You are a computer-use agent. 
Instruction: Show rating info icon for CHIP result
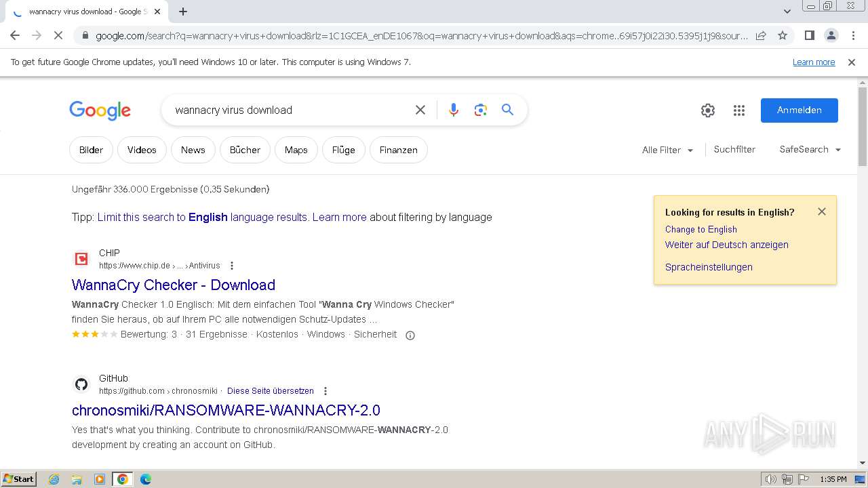(410, 335)
